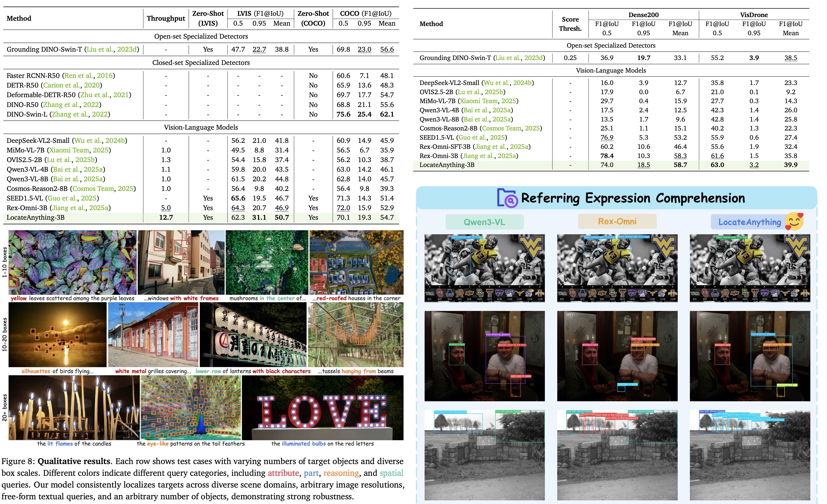Viewport: 827px width, 504px height.
Task: Click the lit candle flames image
Action: [x=74, y=407]
